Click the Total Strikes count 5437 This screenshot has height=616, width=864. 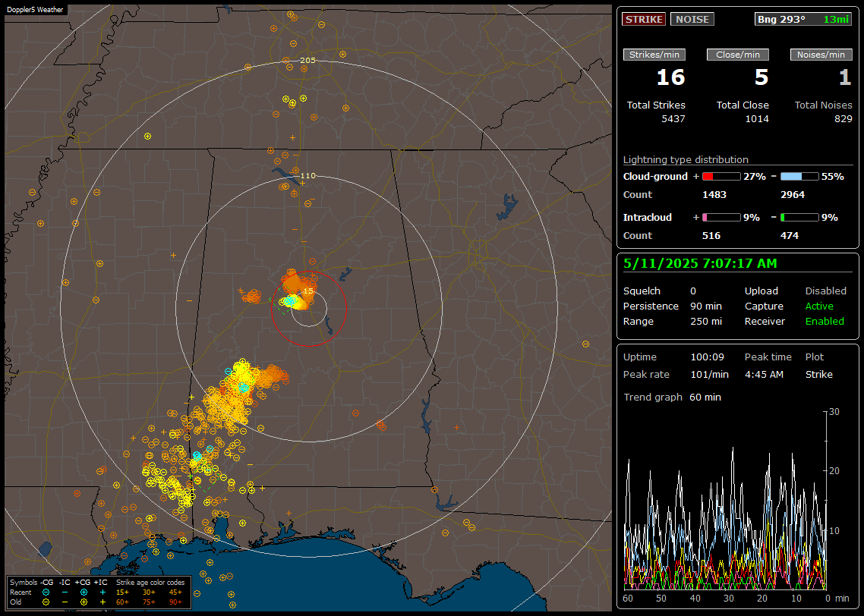pos(673,119)
